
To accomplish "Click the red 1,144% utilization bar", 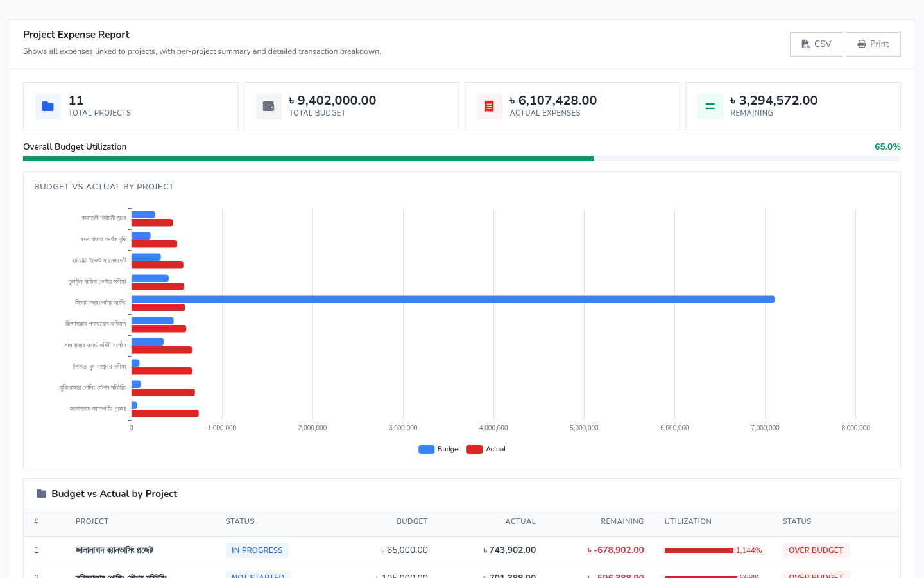I will pos(699,550).
